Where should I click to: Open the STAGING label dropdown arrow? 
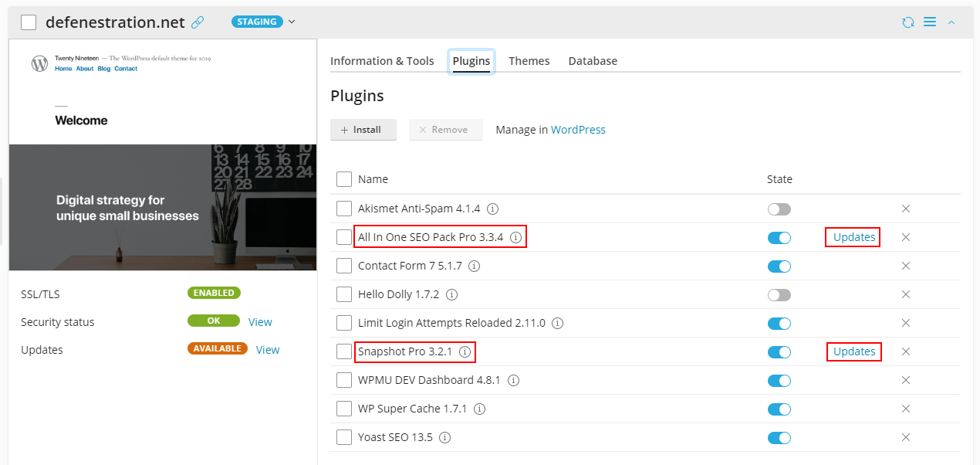point(292,22)
